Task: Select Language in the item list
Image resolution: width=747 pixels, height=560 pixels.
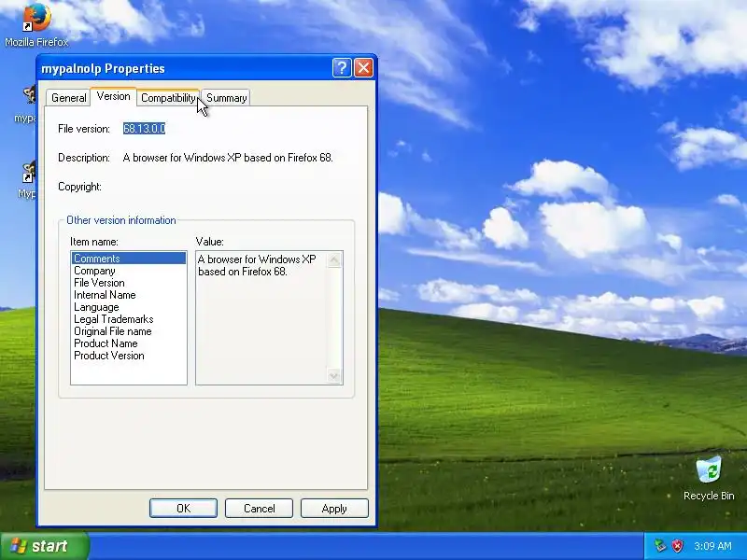Action: pyautogui.click(x=129, y=307)
